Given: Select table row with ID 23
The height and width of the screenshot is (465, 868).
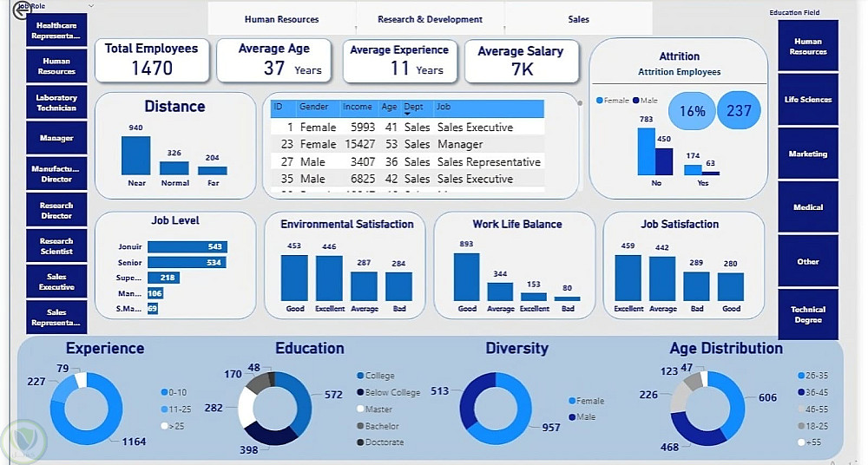Looking at the screenshot, I should [407, 145].
